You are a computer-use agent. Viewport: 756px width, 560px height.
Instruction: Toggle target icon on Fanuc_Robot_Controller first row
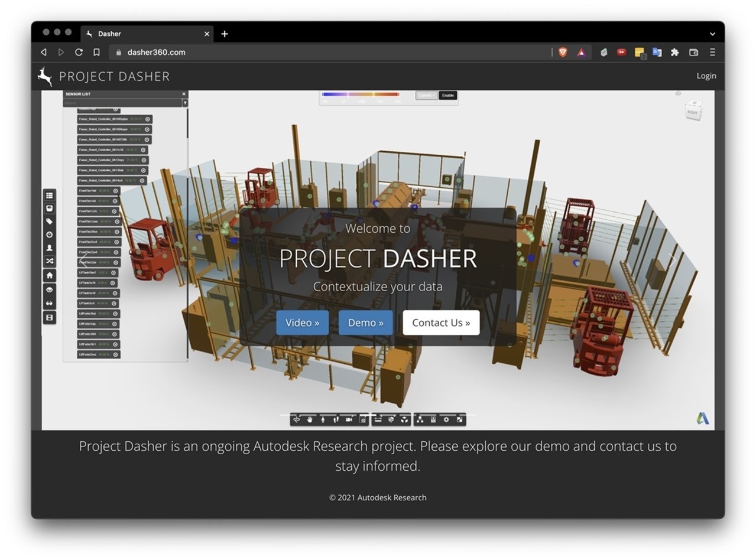point(148,119)
